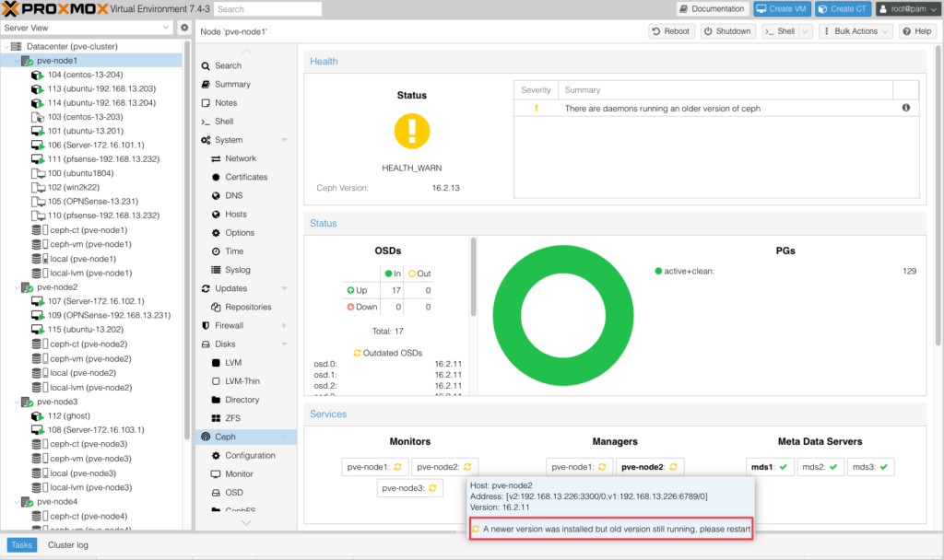Click the checkmark icon beside mds2
944x560 pixels.
(x=833, y=467)
